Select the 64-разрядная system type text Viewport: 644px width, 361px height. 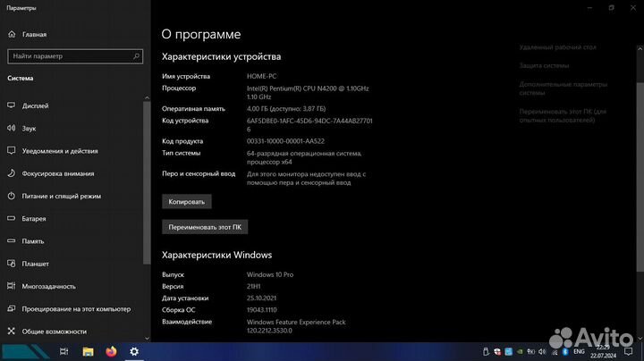304,157
